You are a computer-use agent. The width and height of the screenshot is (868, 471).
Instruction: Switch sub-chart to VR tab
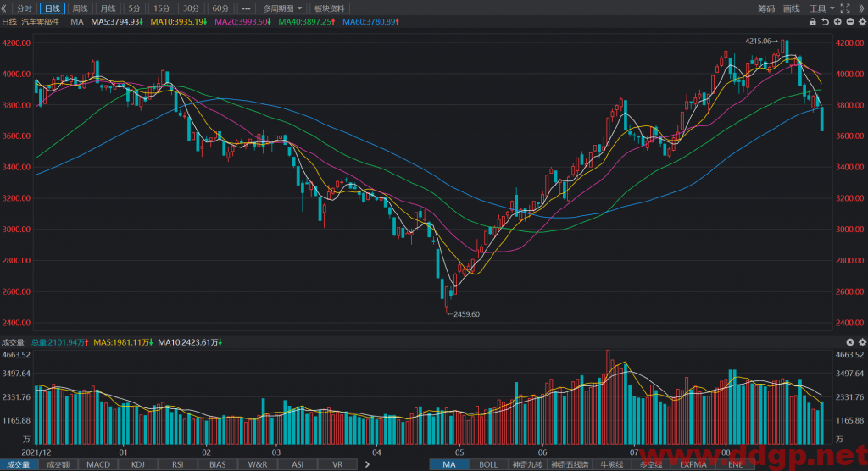pos(337,464)
